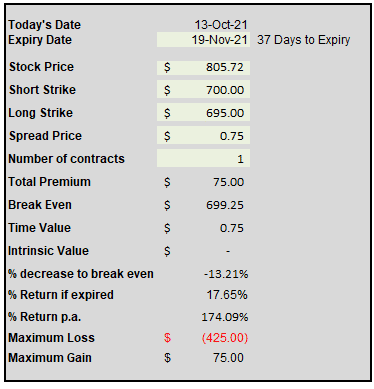Click the Spread Price 0.75 input
The image size is (374, 389).
pyautogui.click(x=203, y=136)
